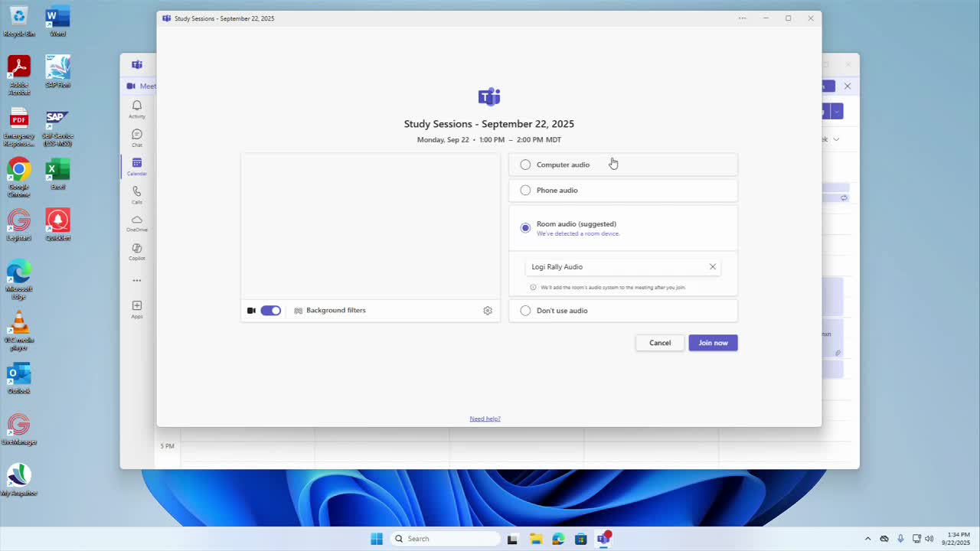Select the Phone audio option

coord(525,191)
